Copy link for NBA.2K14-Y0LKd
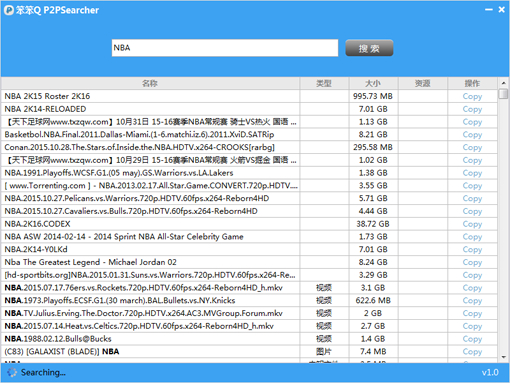Image resolution: width=510 pixels, height=383 pixels. click(472, 250)
